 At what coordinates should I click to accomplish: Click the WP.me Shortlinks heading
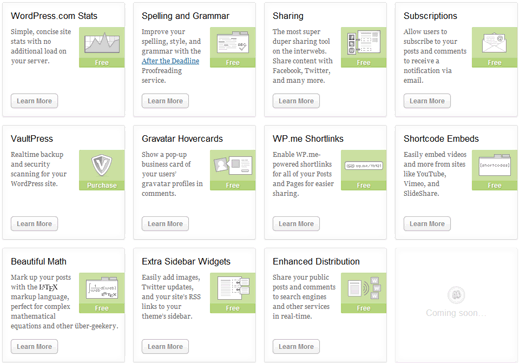pyautogui.click(x=308, y=139)
